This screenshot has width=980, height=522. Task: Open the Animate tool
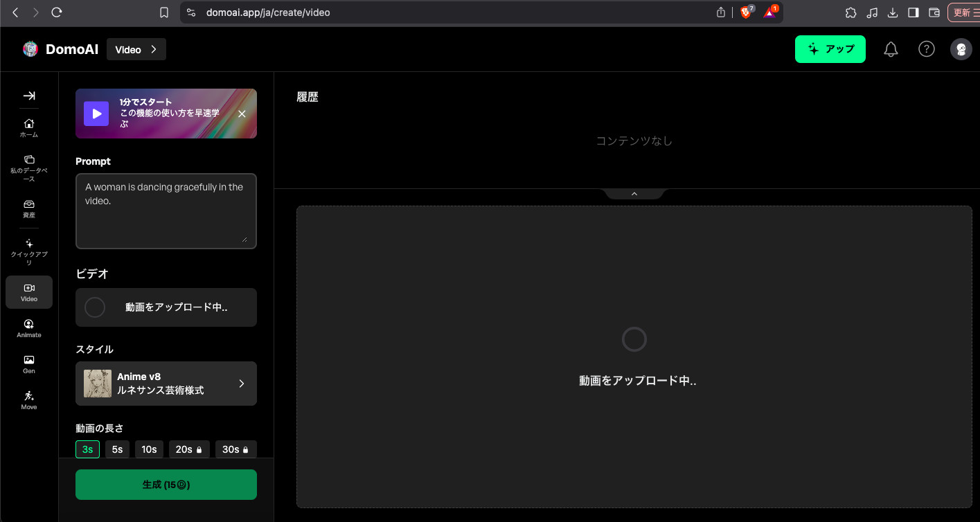[29, 329]
